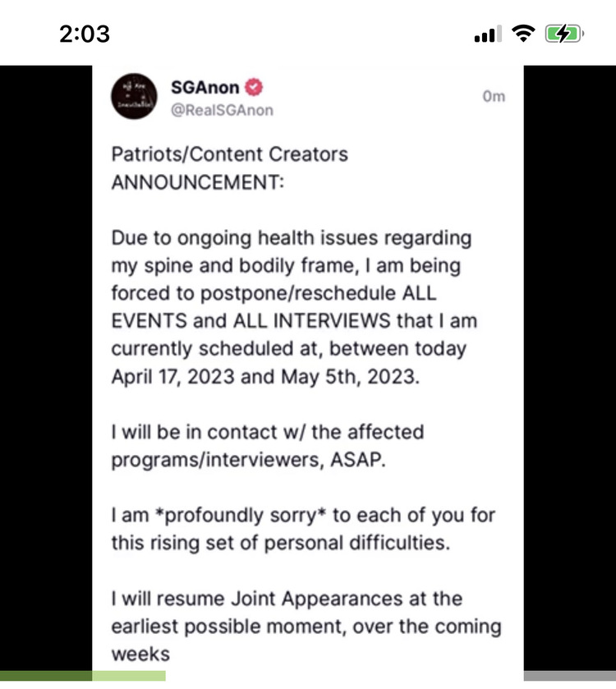Viewport: 616px width, 689px height.
Task: Click the paragraph about ongoing health issues
Action: (x=294, y=307)
